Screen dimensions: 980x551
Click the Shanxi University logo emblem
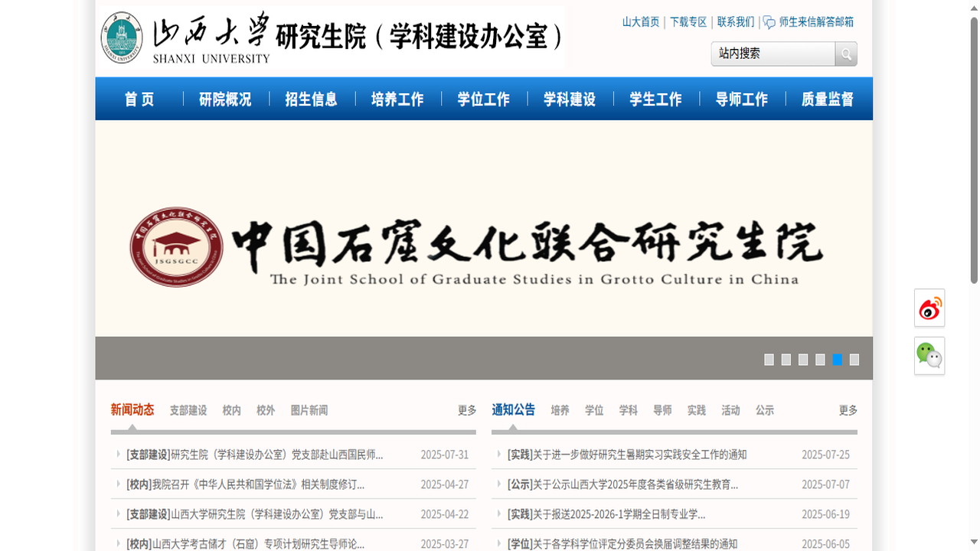coord(122,37)
